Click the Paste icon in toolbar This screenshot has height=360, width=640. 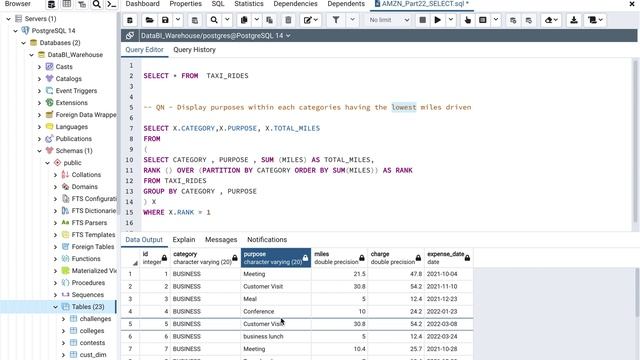pos(269,20)
